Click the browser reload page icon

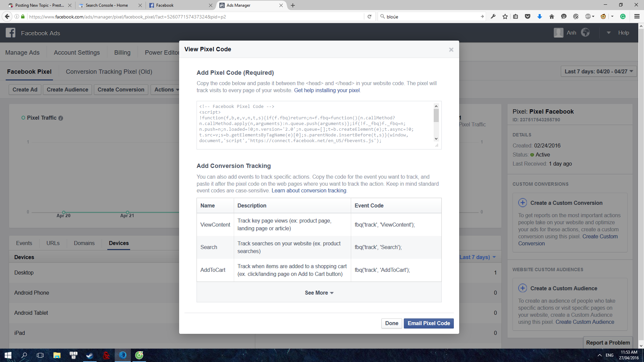pyautogui.click(x=369, y=16)
